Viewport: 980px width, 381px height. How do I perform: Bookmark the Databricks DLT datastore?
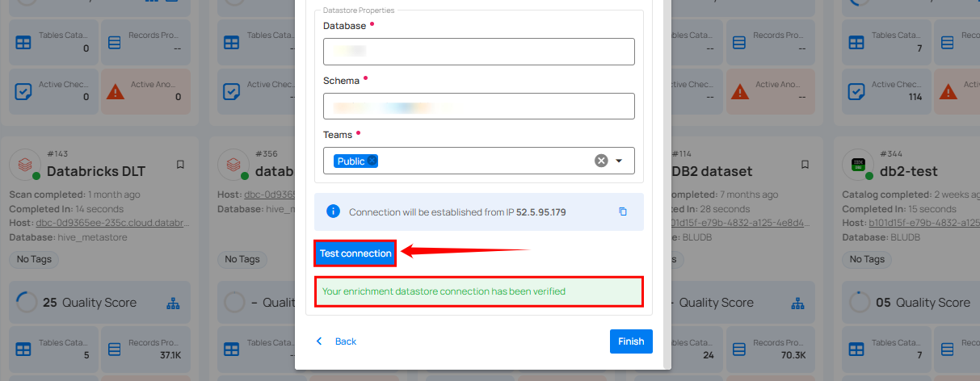180,165
